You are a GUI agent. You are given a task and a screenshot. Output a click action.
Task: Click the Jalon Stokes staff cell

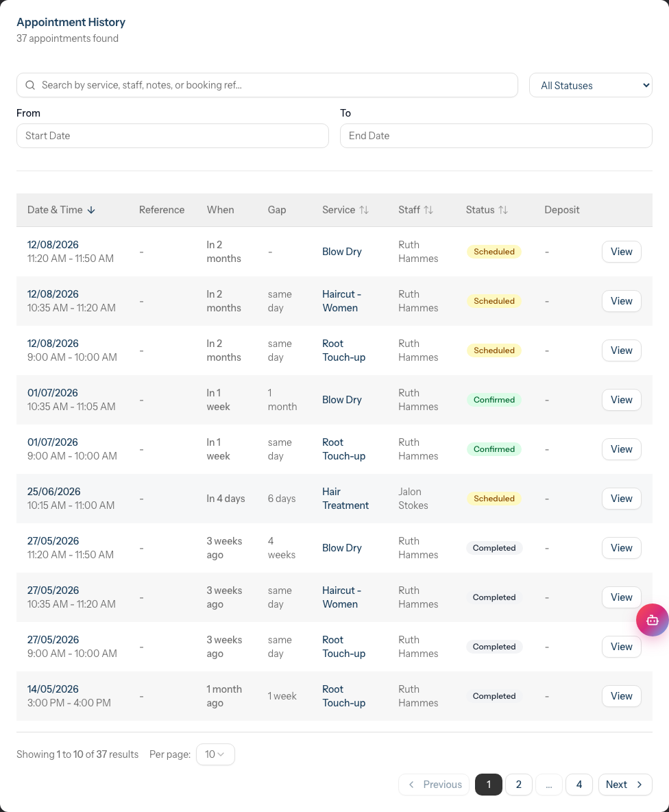click(413, 499)
